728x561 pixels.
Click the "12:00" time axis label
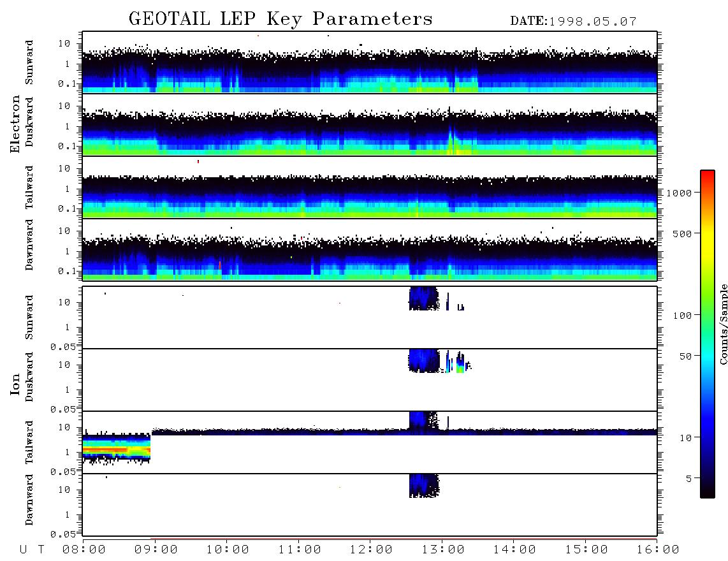[371, 550]
